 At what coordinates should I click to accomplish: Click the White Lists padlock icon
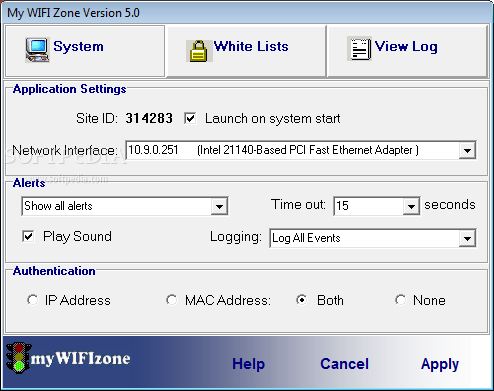click(x=199, y=51)
